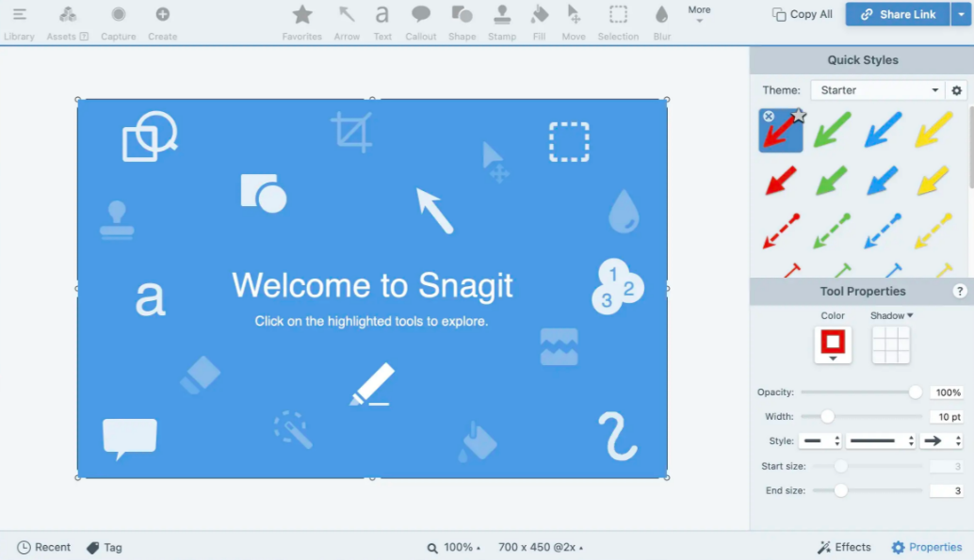This screenshot has height=560, width=974.
Task: Click the highlighted text 'a' icon on canvas
Action: click(x=150, y=298)
